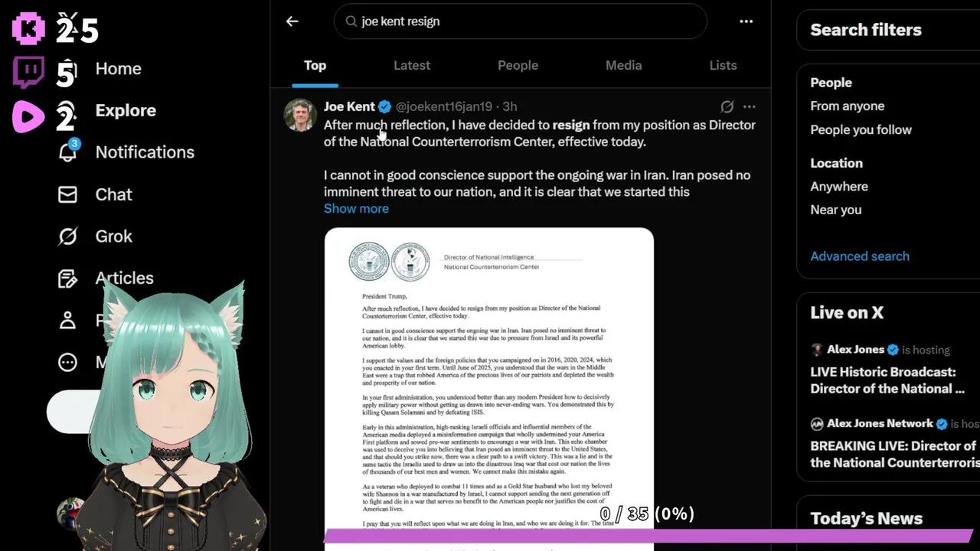Open the Alex Jones LIVE Historic Broadcast
This screenshot has width=980, height=551.
coord(888,380)
